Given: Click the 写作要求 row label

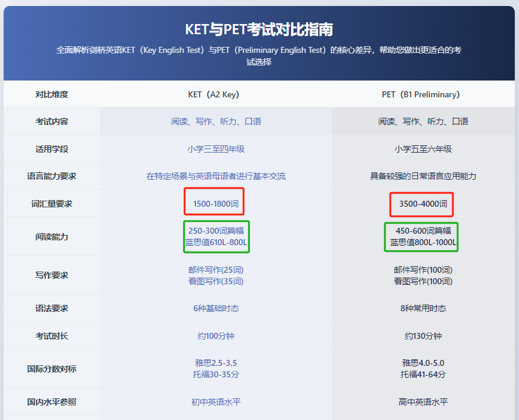Looking at the screenshot, I should [x=52, y=275].
